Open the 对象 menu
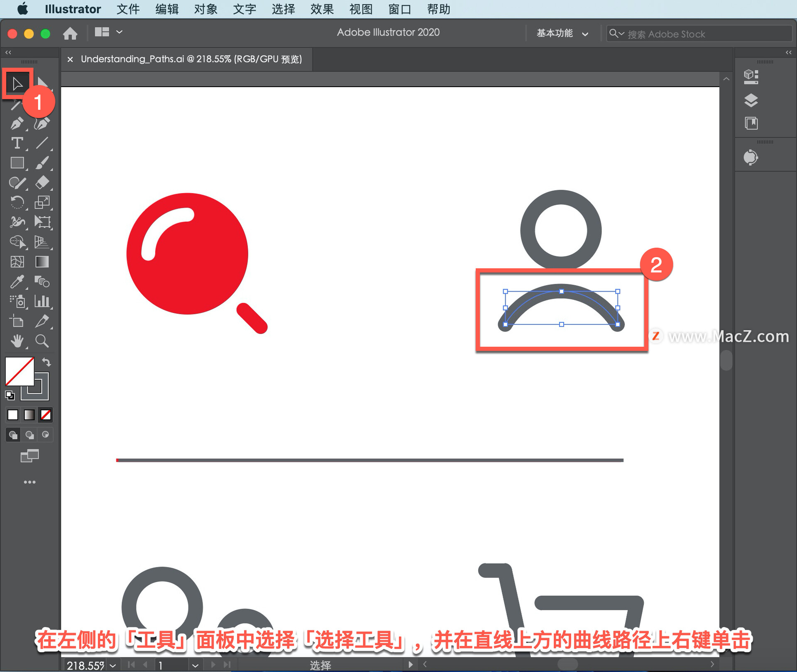The height and width of the screenshot is (672, 797). pyautogui.click(x=206, y=9)
